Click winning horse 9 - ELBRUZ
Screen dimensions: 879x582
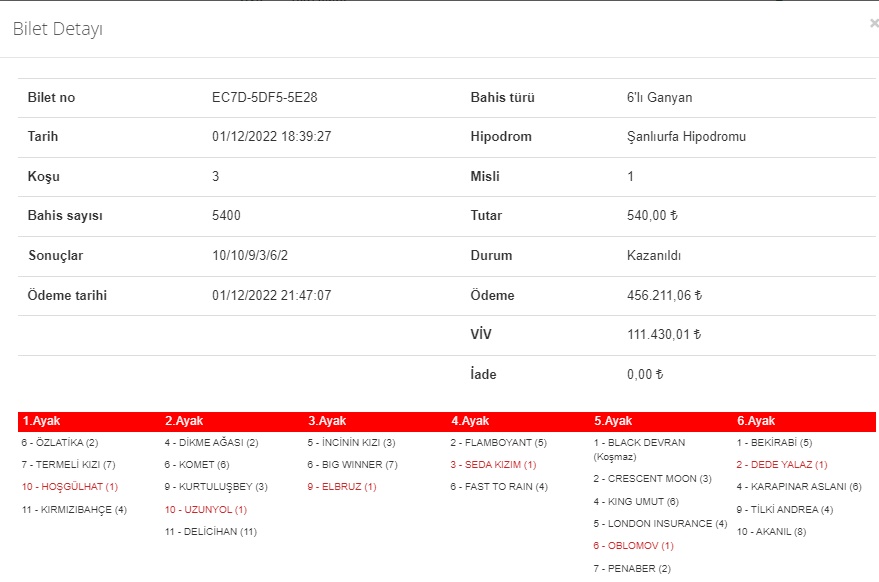pyautogui.click(x=342, y=487)
